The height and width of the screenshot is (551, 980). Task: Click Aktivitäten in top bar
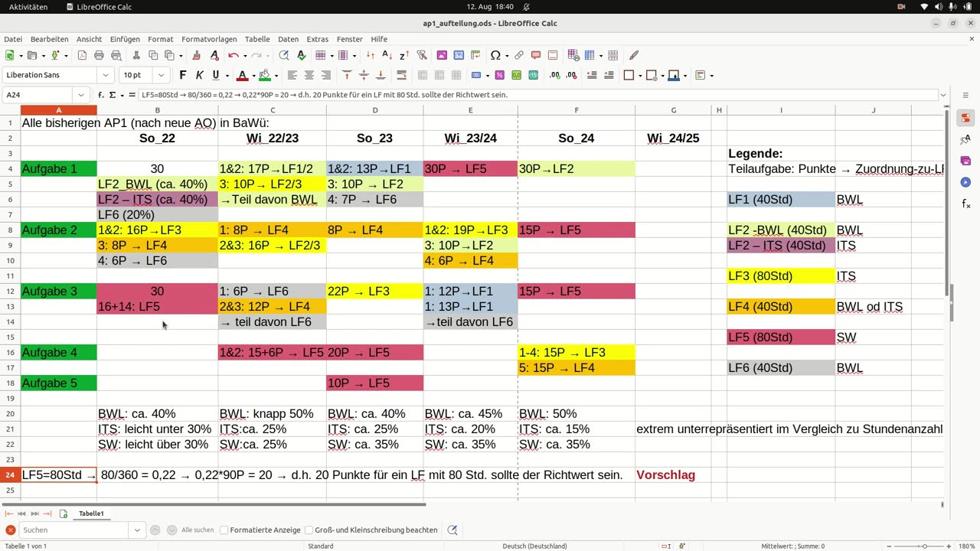point(28,7)
